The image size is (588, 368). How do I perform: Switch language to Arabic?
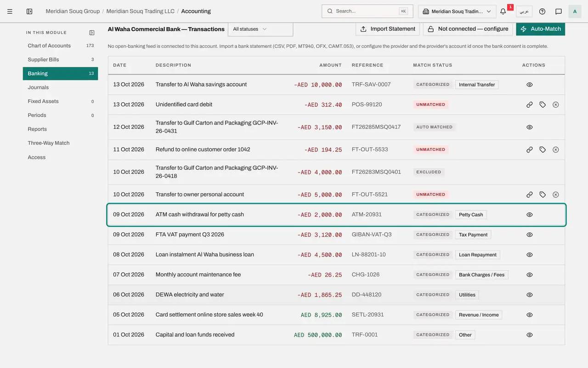point(524,11)
